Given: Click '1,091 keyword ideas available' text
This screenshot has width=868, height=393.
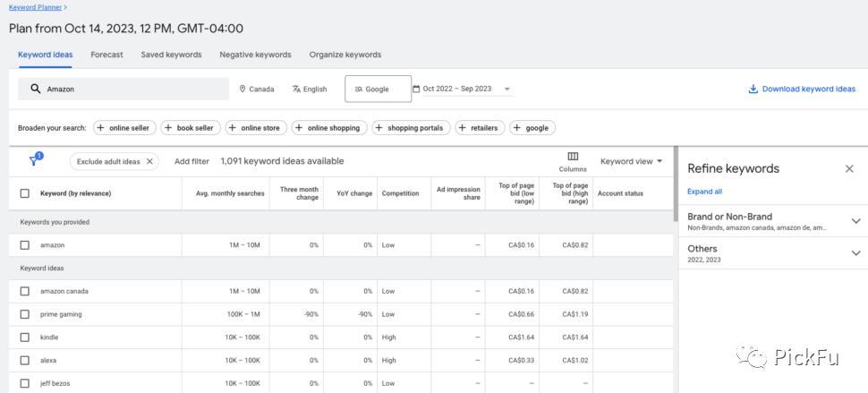Looking at the screenshot, I should pos(282,161).
